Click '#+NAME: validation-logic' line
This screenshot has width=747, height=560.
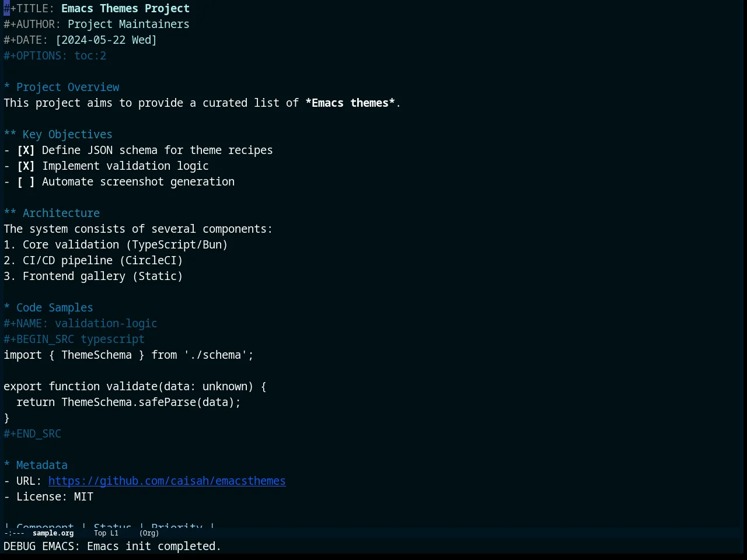pos(81,323)
